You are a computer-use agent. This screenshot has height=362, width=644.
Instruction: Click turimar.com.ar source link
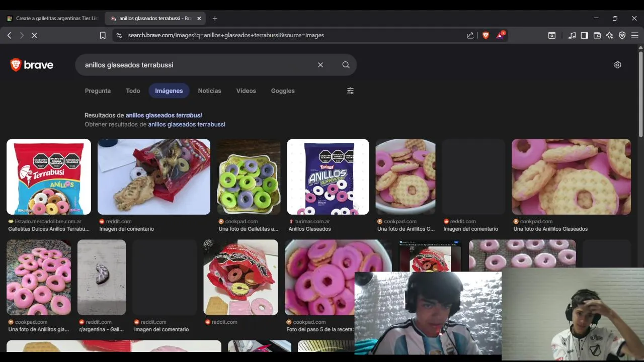(312, 221)
